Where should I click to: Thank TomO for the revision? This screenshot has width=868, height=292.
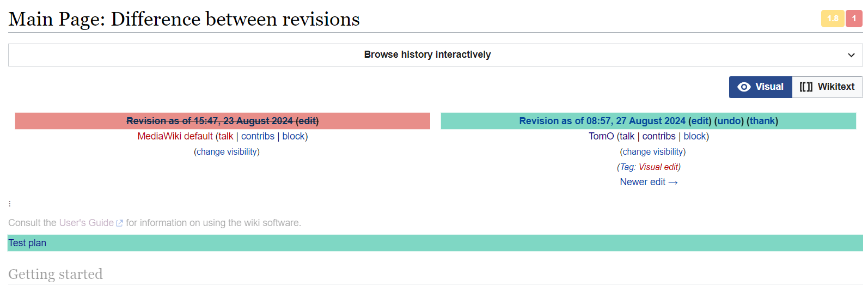(762, 121)
